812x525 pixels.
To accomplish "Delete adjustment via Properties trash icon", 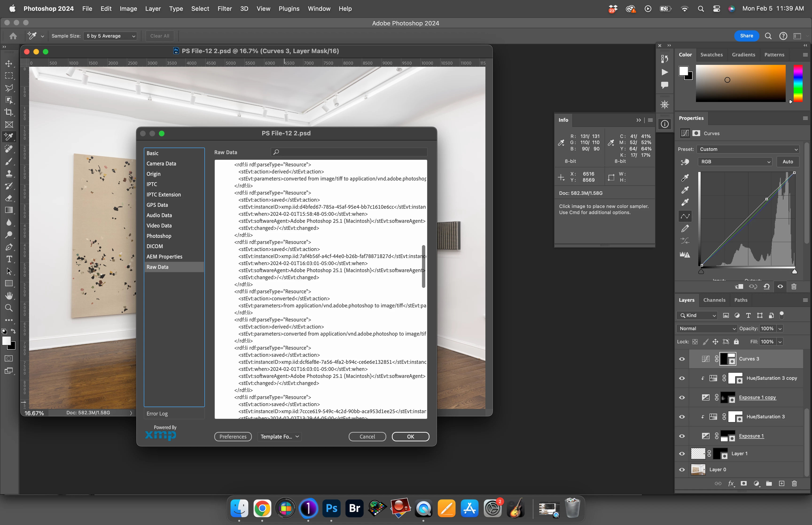I will coord(794,286).
